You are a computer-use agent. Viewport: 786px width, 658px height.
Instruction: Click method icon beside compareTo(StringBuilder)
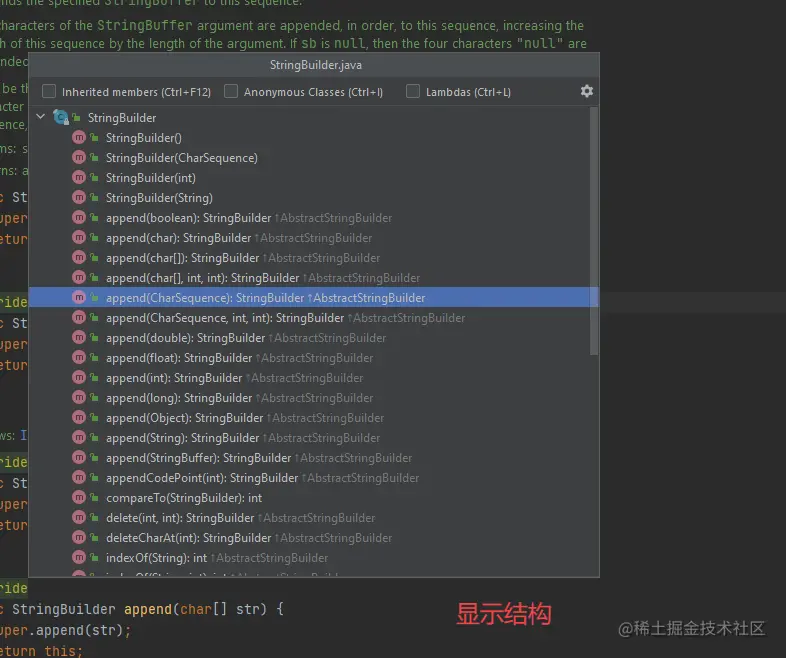[79, 498]
